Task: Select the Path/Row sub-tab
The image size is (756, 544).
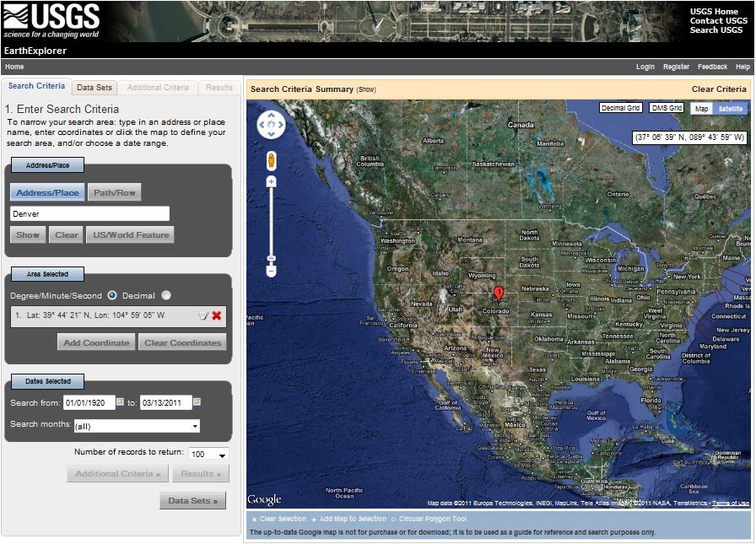Action: [x=114, y=192]
